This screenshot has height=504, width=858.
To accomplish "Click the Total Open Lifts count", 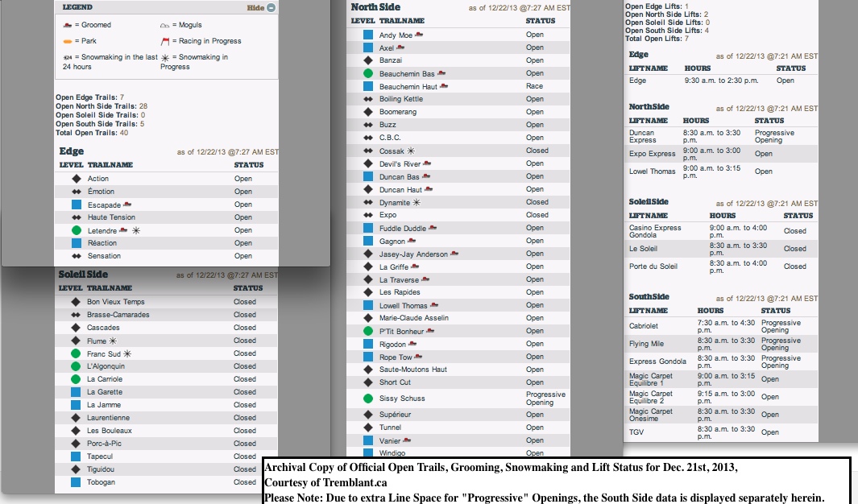I will 686,39.
